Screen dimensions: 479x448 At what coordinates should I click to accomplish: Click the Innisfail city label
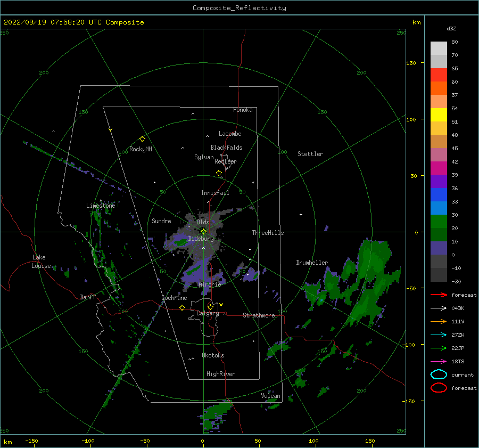(x=215, y=193)
